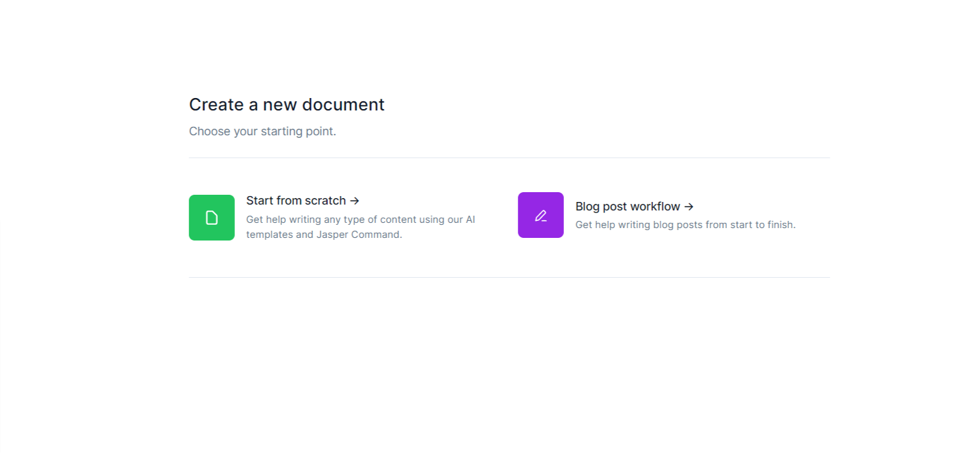This screenshot has width=980, height=466.
Task: Click the 'Choose your starting point.' subtitle
Action: point(262,131)
